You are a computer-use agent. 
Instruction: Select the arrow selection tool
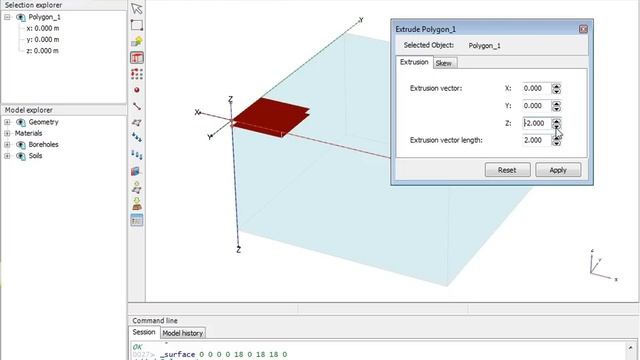137,9
